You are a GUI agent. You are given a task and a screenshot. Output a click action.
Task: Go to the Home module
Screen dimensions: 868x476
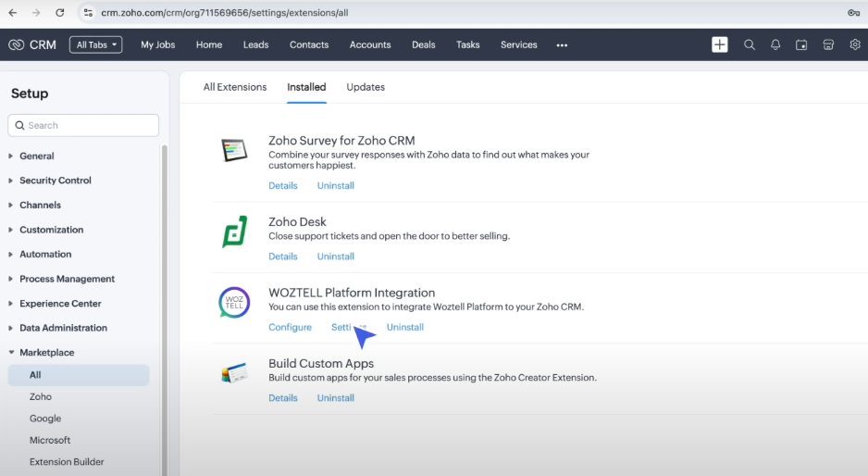point(209,44)
